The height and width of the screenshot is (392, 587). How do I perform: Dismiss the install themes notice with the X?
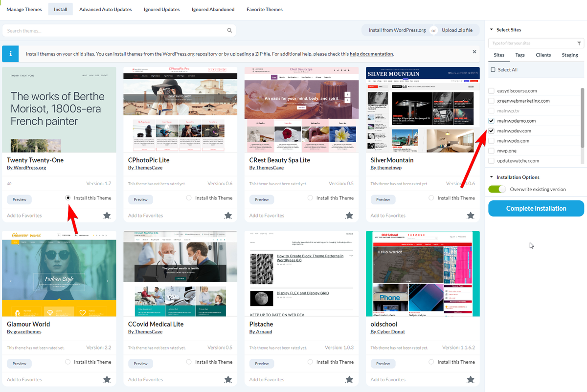pos(474,51)
